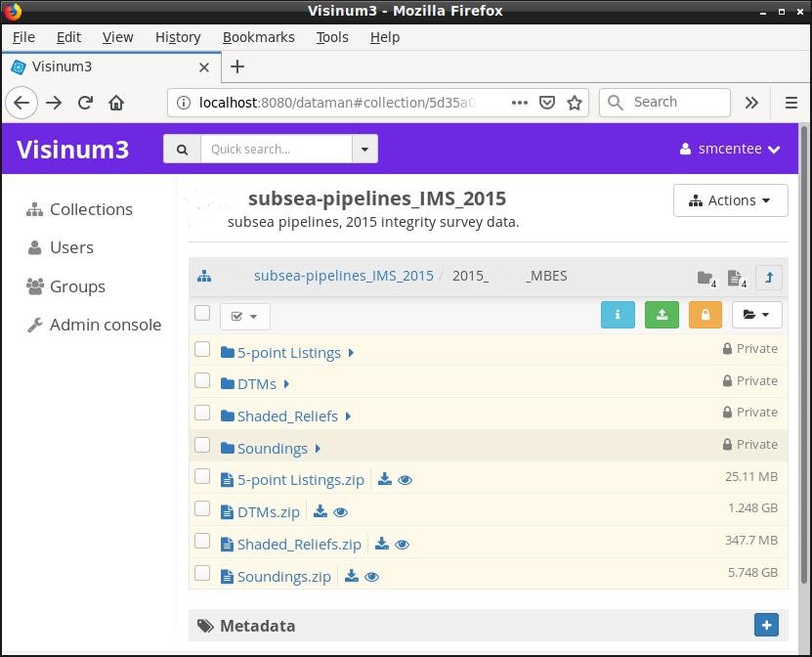Screen dimensions: 812x657
Task: Bookmark this page with the star icon
Action: (x=575, y=103)
